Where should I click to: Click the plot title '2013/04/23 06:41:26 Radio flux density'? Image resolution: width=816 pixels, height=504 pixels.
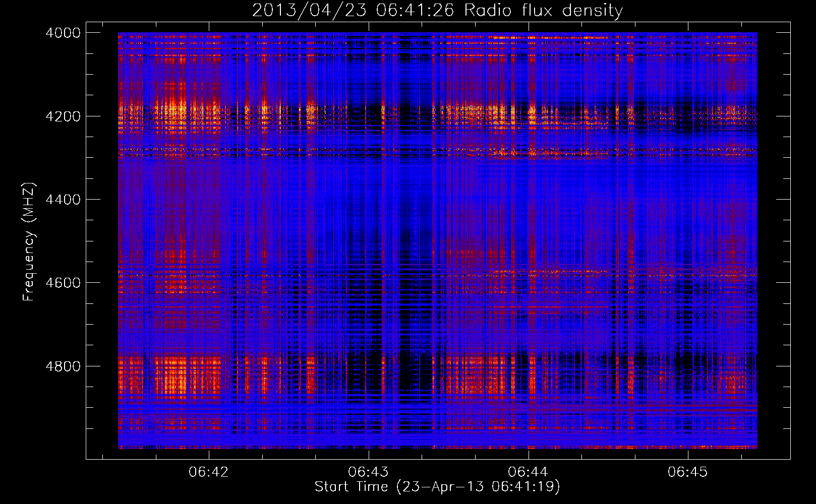[x=437, y=10]
